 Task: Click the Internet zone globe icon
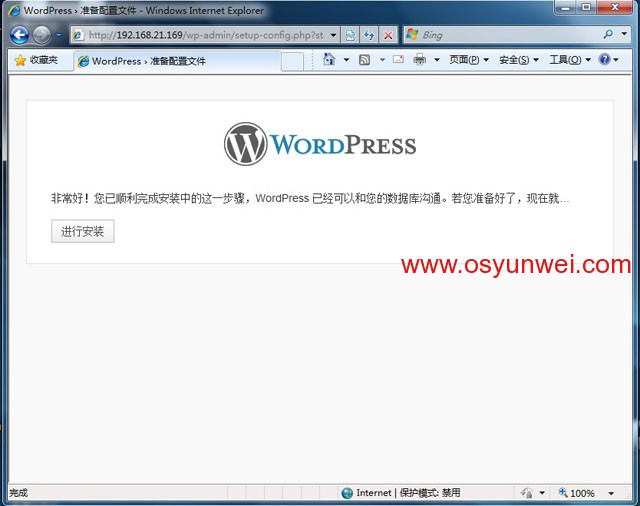click(x=347, y=493)
